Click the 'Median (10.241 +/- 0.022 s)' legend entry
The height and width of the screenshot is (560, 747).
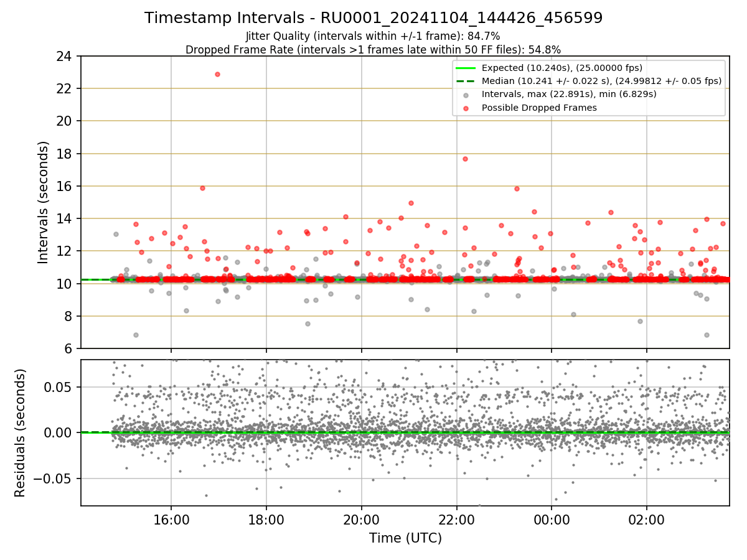tap(601, 81)
